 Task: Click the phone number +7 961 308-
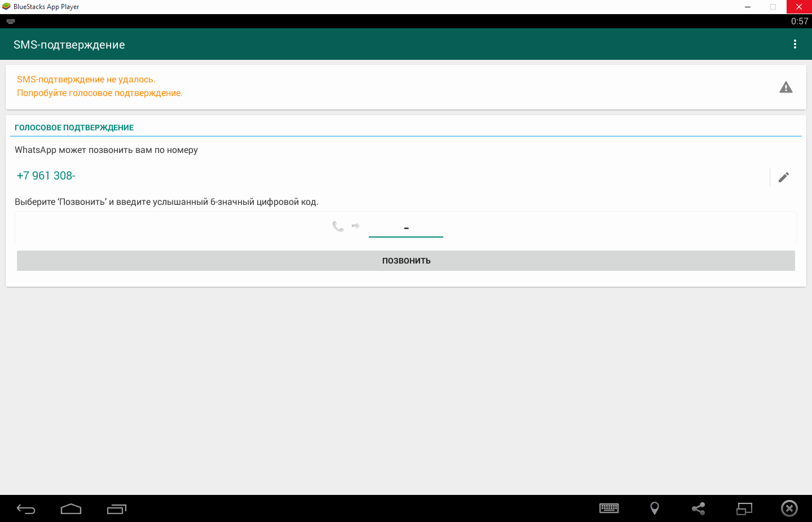(46, 176)
